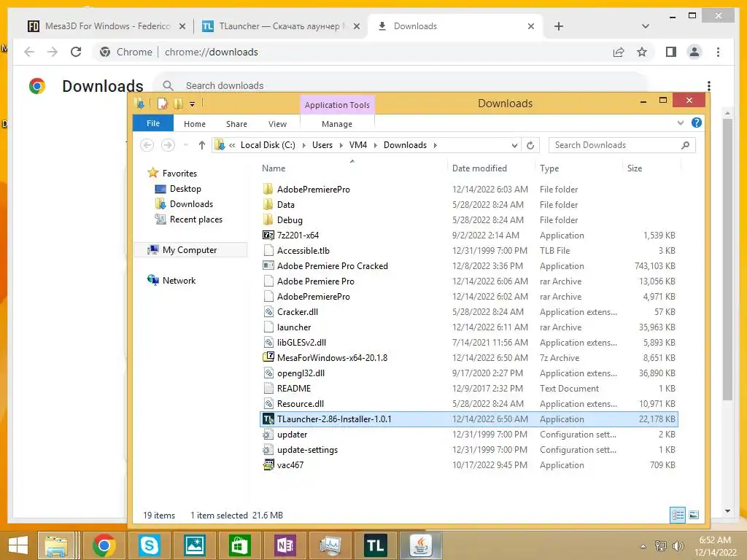Click the volume speaker tray icon

click(x=678, y=545)
